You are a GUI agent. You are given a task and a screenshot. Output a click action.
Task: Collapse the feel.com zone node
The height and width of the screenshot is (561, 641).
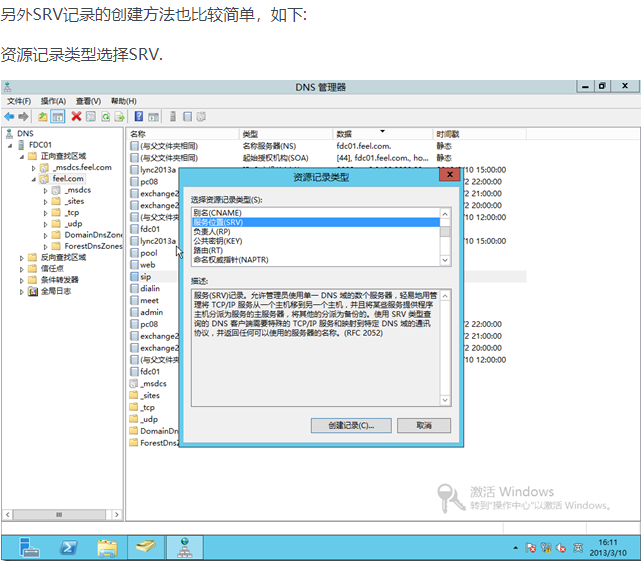tap(34, 179)
